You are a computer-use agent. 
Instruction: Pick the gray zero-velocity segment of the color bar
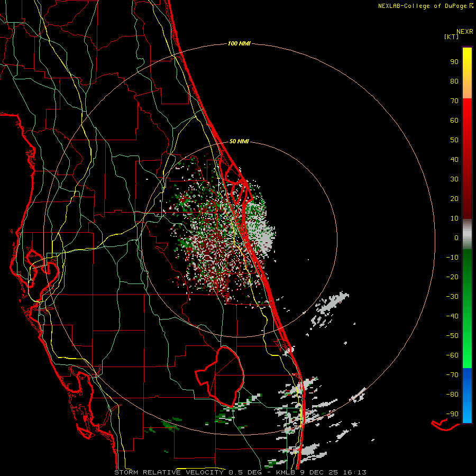[x=467, y=234]
